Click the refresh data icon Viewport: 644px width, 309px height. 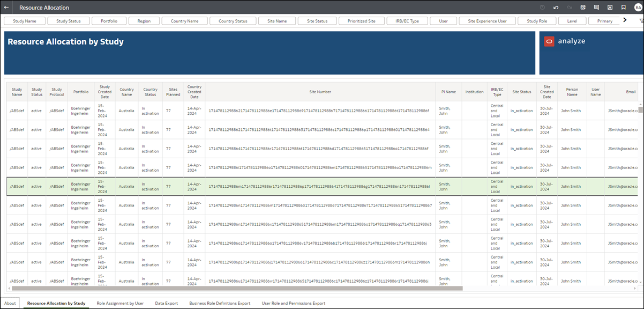pos(583,8)
